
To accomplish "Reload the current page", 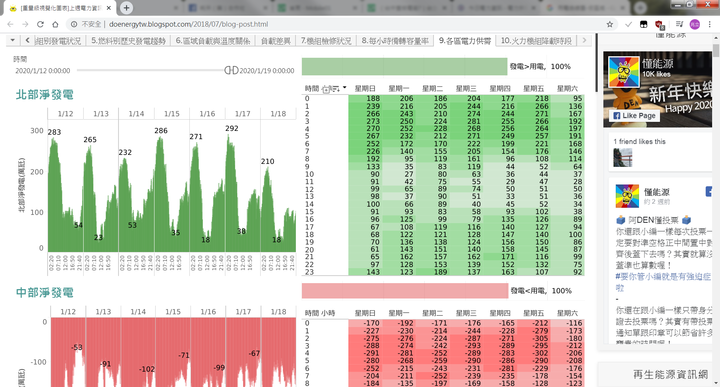I will point(40,24).
